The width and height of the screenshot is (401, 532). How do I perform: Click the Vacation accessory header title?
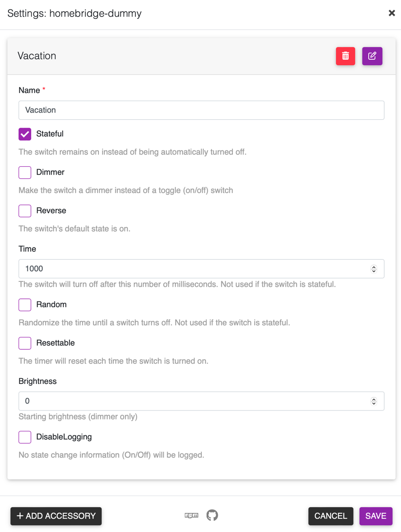(37, 56)
